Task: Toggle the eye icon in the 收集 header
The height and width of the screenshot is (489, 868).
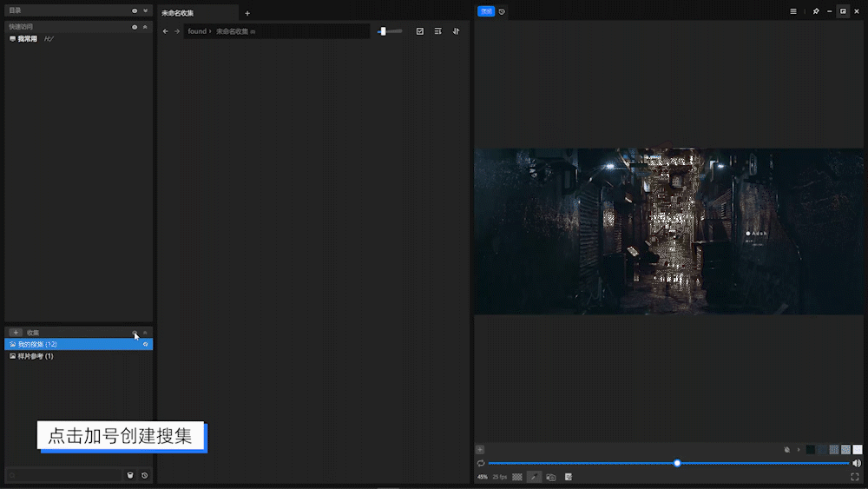Action: click(x=135, y=333)
